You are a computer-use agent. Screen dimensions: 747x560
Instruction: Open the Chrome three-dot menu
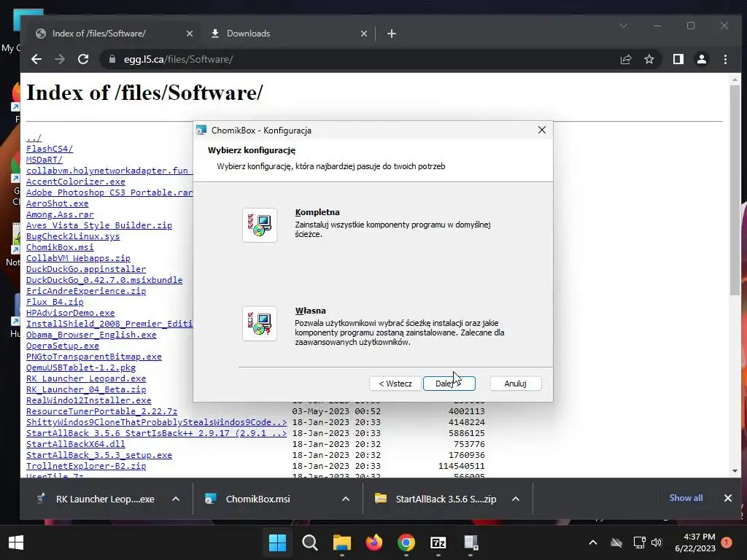(725, 59)
